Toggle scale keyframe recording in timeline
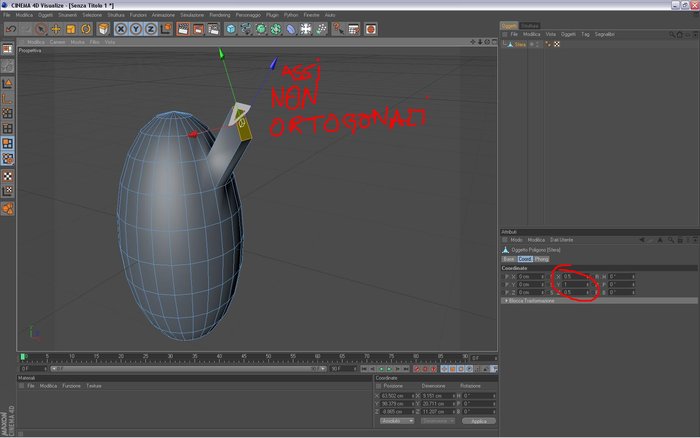This screenshot has width=700, height=438. [x=453, y=369]
